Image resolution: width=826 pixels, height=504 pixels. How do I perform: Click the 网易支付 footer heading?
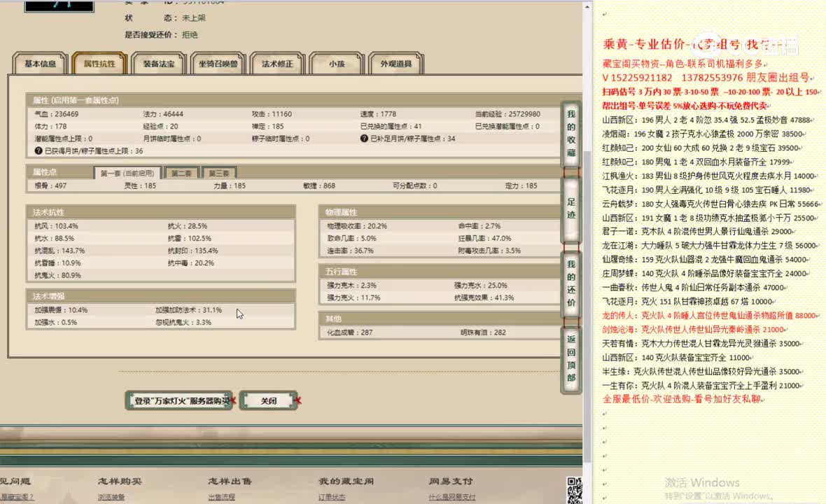point(450,481)
